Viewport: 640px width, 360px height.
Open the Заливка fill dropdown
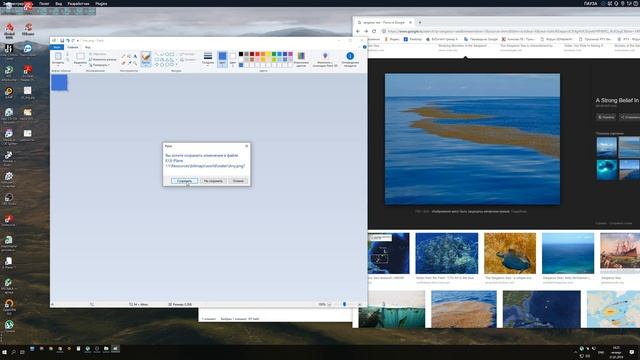point(188,60)
